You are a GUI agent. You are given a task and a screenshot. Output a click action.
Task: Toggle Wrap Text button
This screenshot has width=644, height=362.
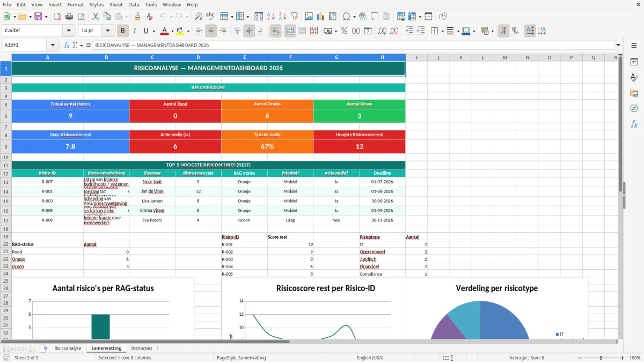(276, 31)
